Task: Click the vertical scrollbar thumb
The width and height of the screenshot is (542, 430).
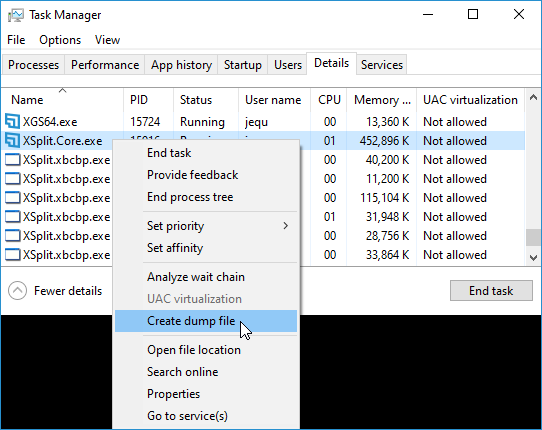Action: 533,237
